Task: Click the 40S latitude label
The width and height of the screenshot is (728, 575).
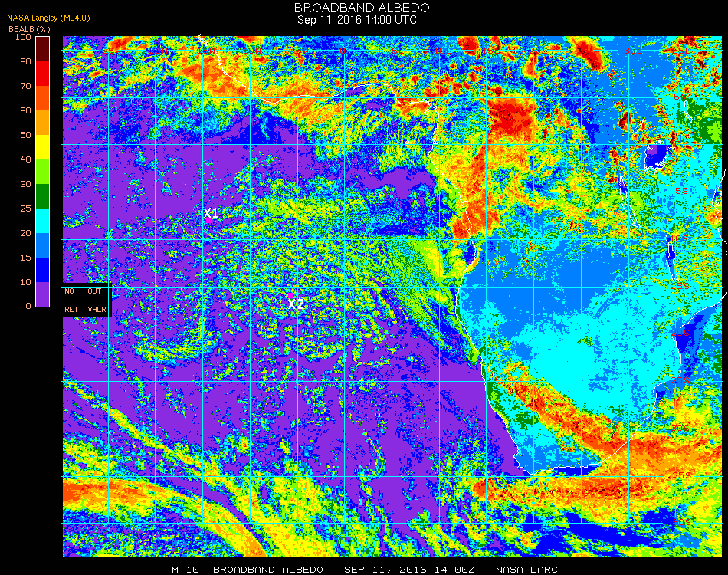Action: 681,523
